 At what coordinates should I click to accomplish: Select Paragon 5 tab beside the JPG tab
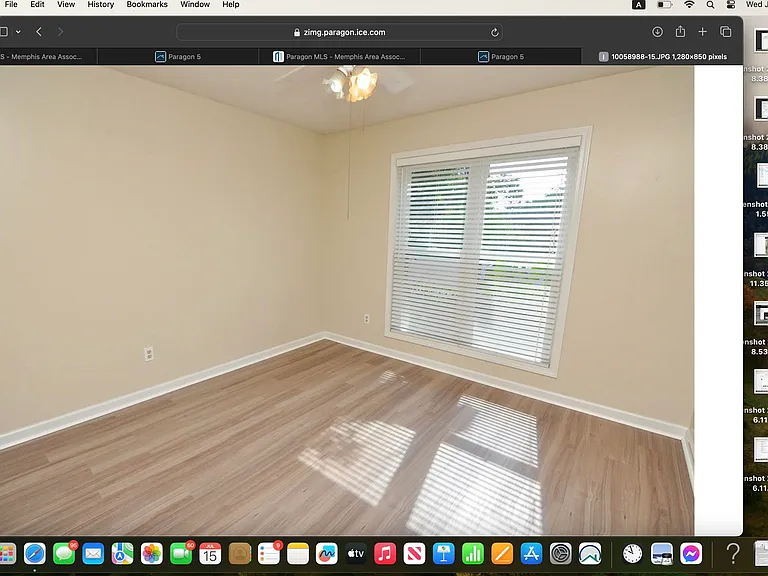[501, 57]
